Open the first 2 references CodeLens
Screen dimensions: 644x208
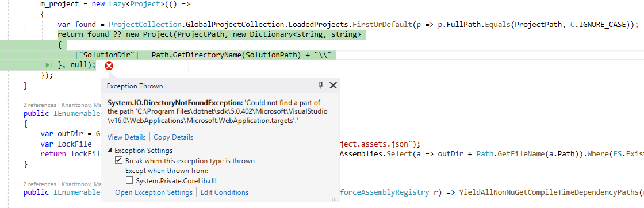coord(39,104)
